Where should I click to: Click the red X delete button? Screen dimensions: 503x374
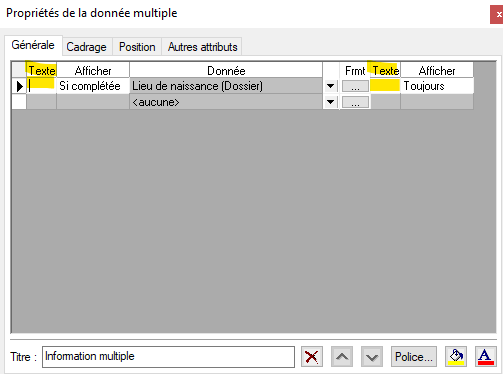pos(312,357)
